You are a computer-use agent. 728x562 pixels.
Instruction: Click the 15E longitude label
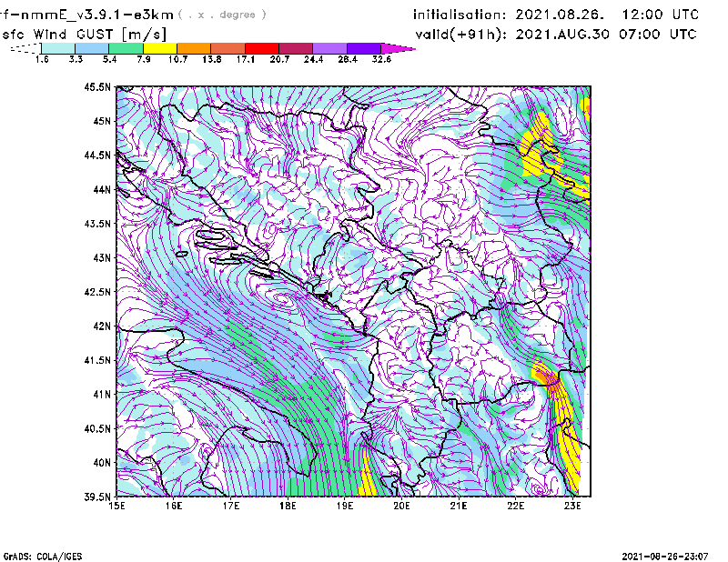point(116,506)
